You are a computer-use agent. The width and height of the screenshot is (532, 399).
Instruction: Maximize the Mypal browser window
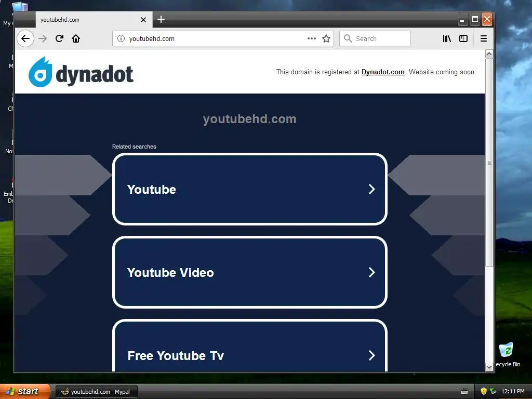475,19
